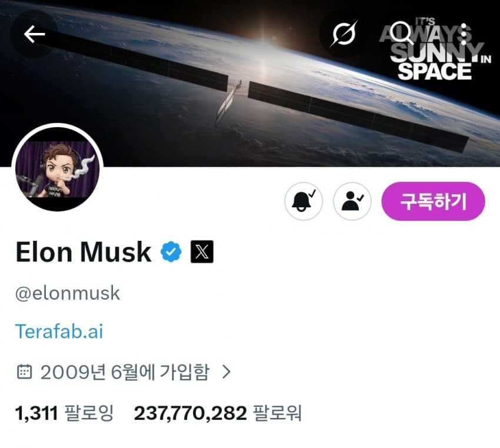The width and height of the screenshot is (500, 448).
Task: Tap the blue verified checkmark badge
Action: pos(171,252)
